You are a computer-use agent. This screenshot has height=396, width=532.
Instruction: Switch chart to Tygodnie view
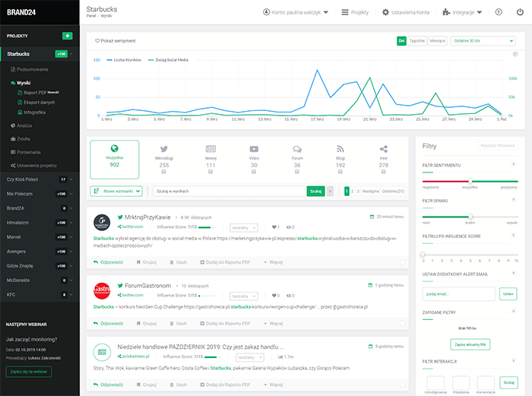(417, 41)
